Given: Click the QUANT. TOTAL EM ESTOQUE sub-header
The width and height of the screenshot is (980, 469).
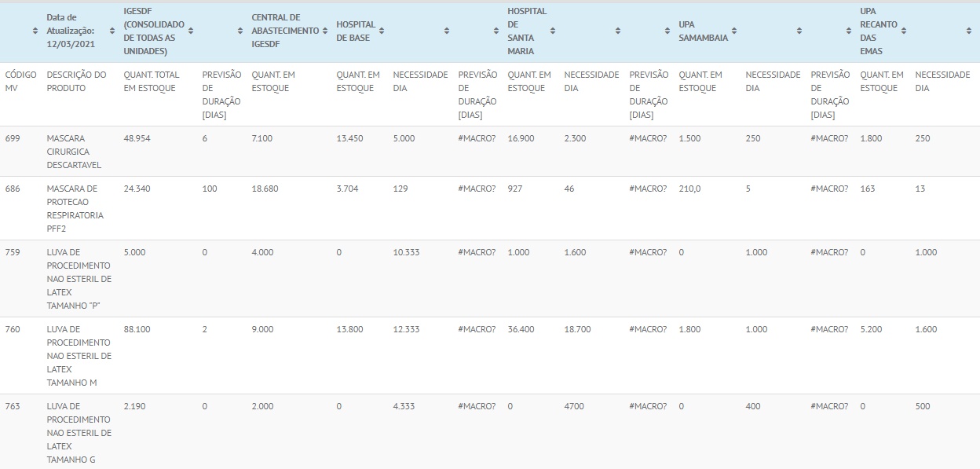Looking at the screenshot, I should (152, 81).
